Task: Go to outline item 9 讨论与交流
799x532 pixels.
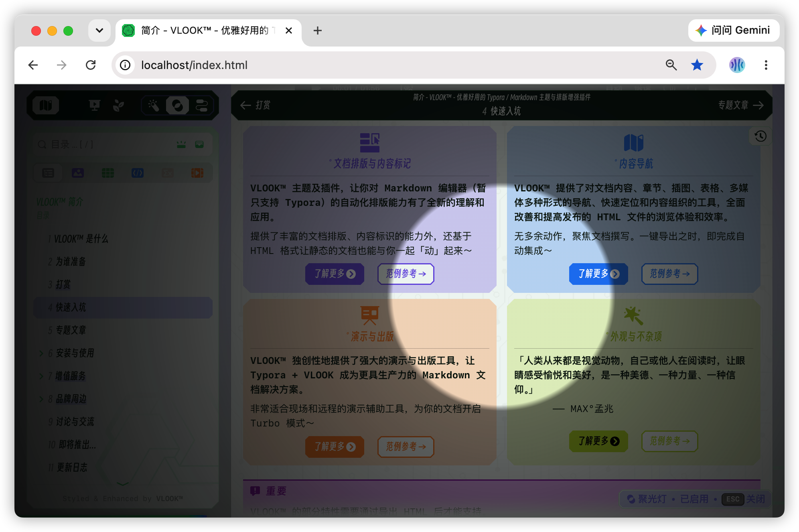Action: (71, 422)
